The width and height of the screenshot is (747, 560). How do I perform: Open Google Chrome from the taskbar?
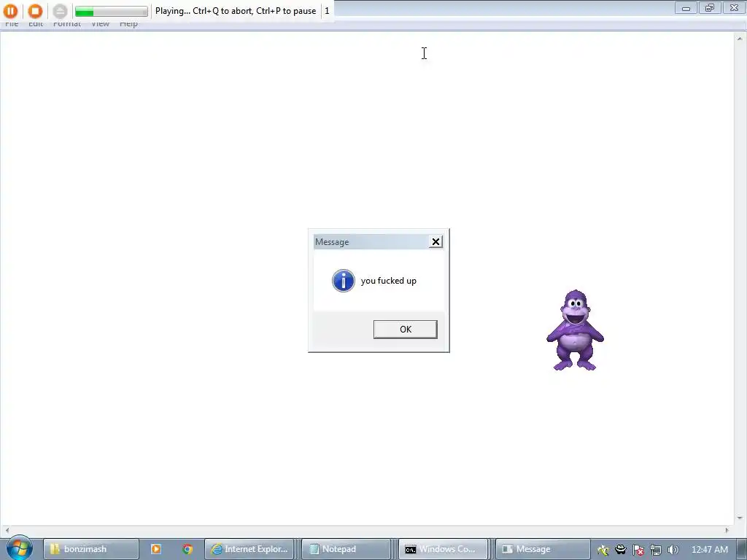pos(187,549)
